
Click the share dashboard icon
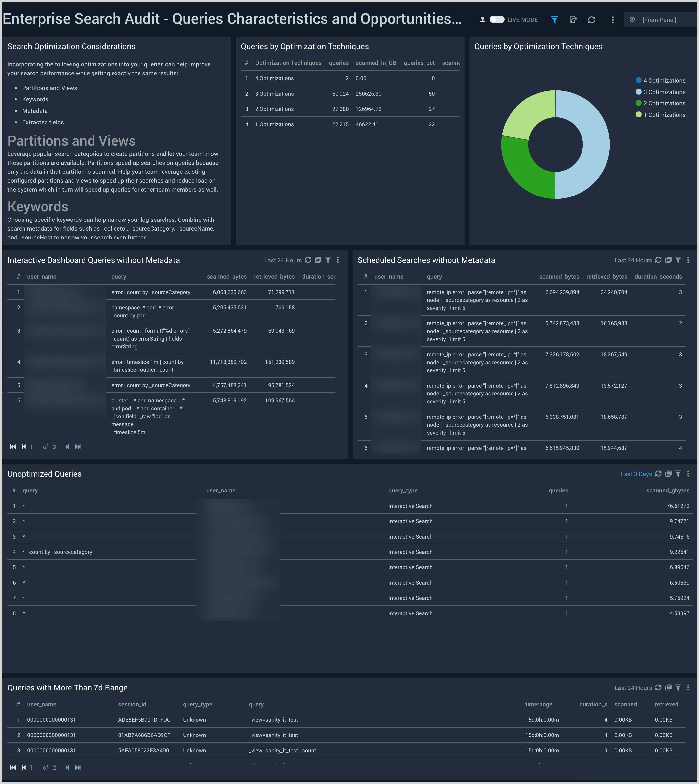573,20
